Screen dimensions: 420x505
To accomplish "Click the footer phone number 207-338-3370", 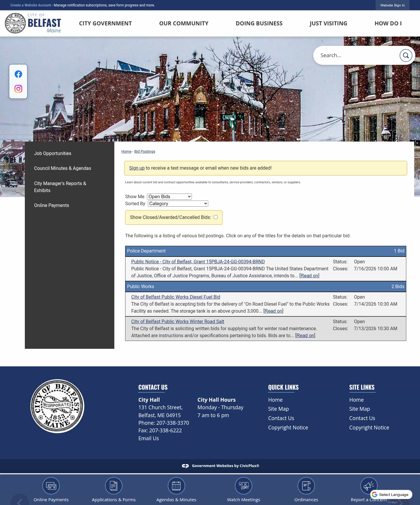I will (172, 423).
